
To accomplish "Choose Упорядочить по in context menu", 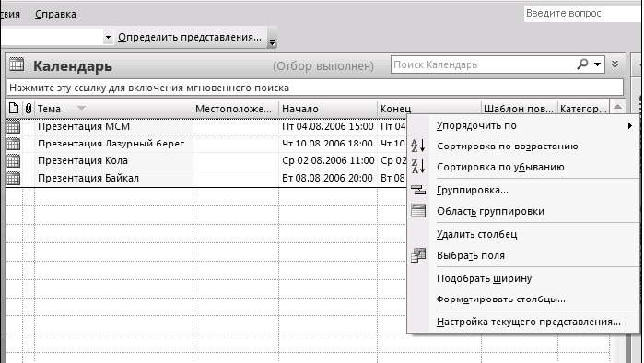I will pos(476,125).
